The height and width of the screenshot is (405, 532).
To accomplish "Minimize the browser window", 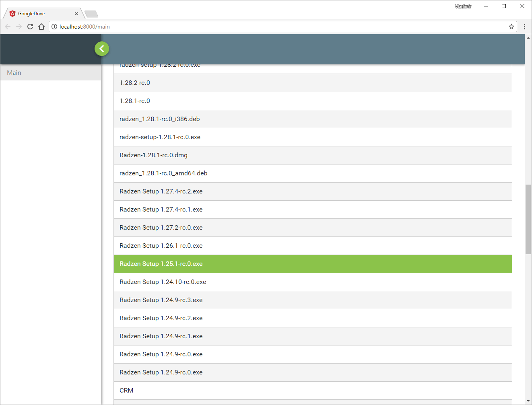I will point(486,6).
